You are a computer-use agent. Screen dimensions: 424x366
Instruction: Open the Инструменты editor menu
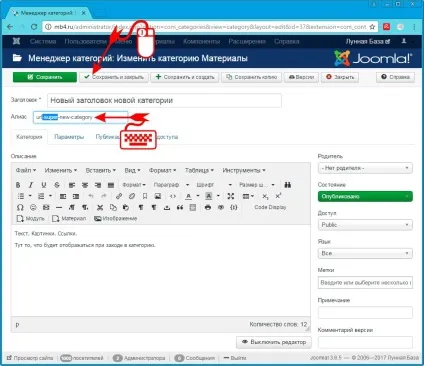click(244, 170)
